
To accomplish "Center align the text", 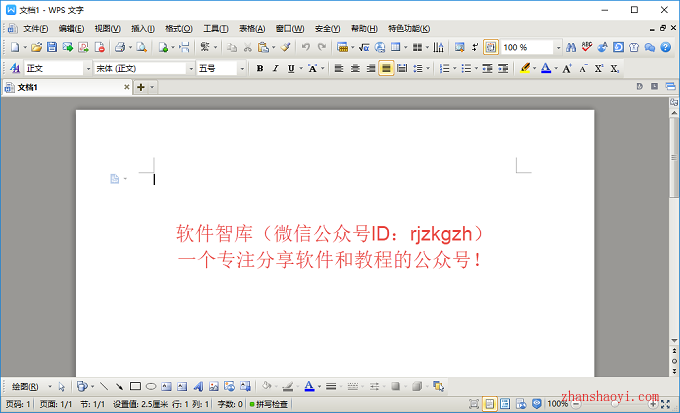I will click(x=355, y=69).
